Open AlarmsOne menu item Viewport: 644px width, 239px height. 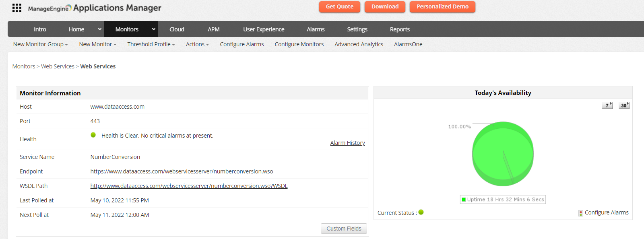pyautogui.click(x=408, y=44)
